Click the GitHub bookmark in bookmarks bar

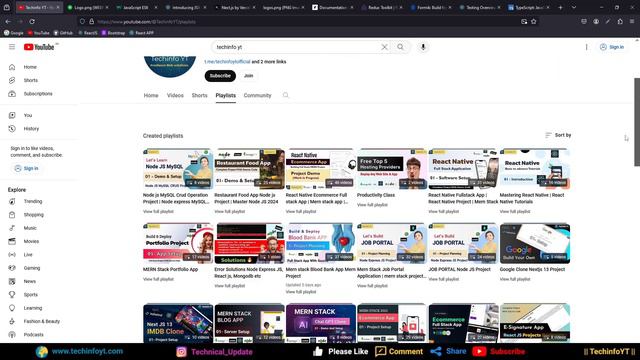click(63, 33)
